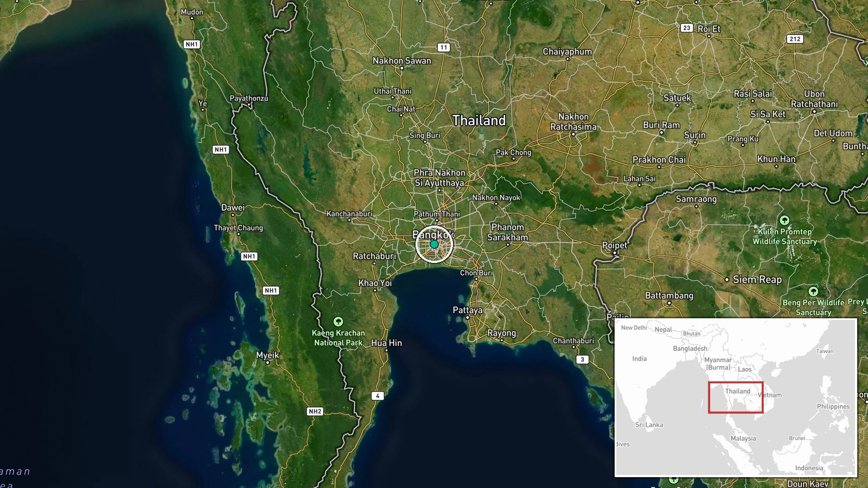Click the Ubon Ratchathani label
868x488 pixels.
point(814,99)
